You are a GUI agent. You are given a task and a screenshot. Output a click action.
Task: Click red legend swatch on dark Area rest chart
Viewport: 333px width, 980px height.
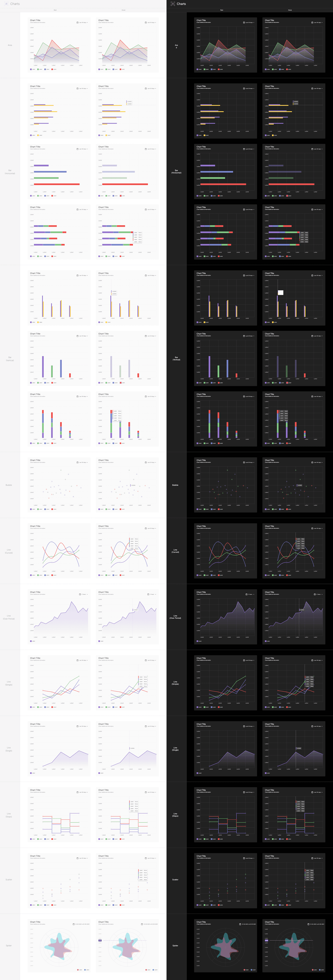(x=219, y=69)
